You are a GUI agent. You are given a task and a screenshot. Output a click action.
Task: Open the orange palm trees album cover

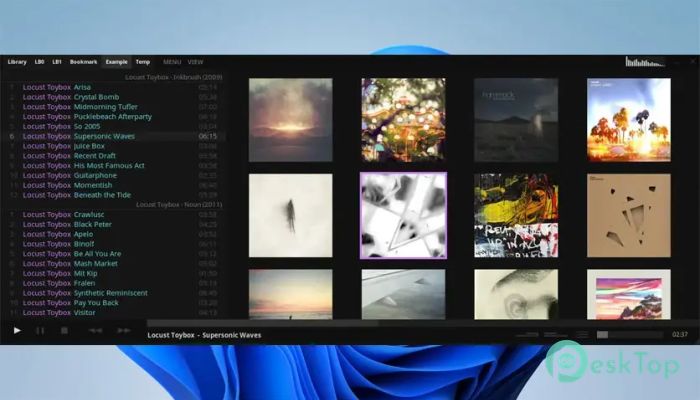(x=629, y=120)
